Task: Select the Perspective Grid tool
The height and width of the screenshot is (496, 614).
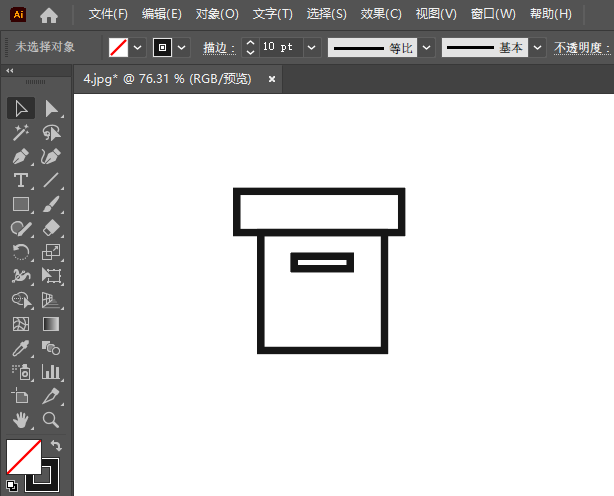Action: pos(51,300)
